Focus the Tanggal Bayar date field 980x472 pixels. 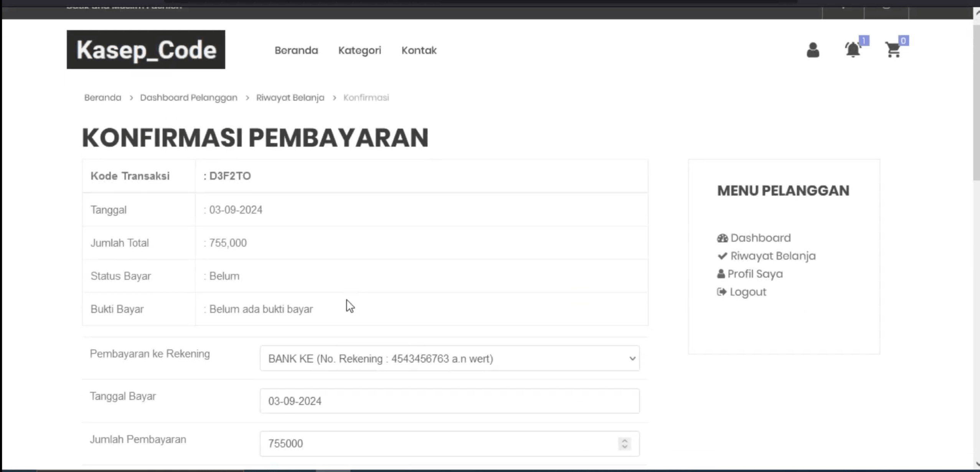(449, 401)
